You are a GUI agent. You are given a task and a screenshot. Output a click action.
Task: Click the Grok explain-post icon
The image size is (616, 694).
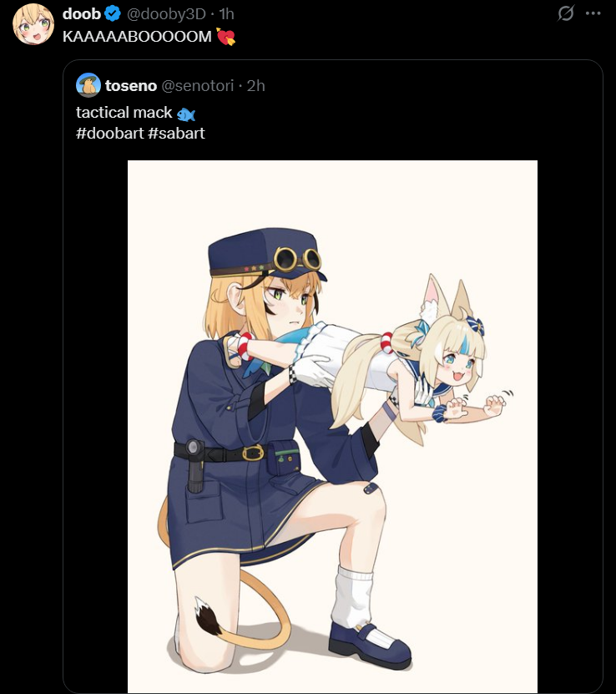pos(565,13)
